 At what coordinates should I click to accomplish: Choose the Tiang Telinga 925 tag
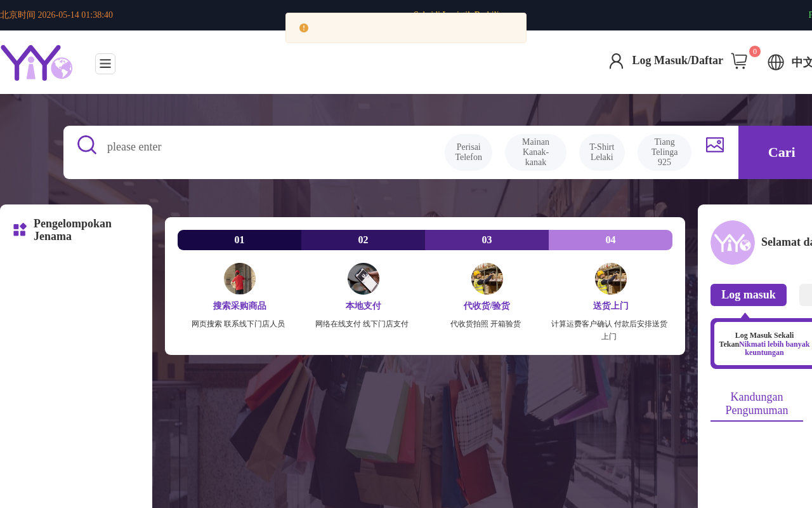click(x=664, y=152)
